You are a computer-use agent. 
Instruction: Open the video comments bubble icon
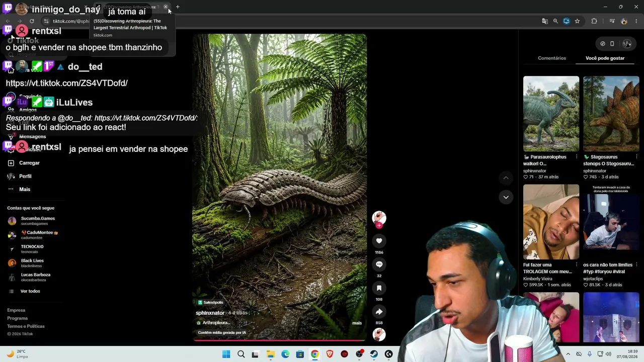[x=379, y=264]
